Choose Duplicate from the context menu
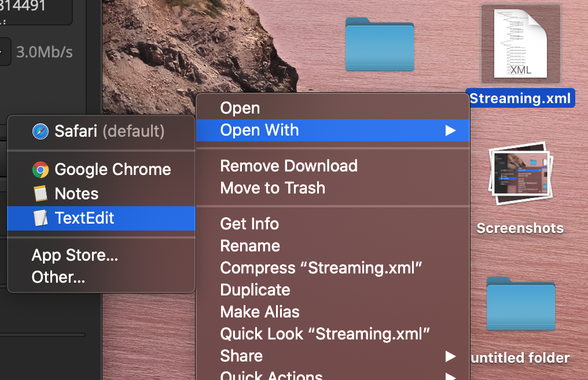588x380 pixels. (255, 290)
